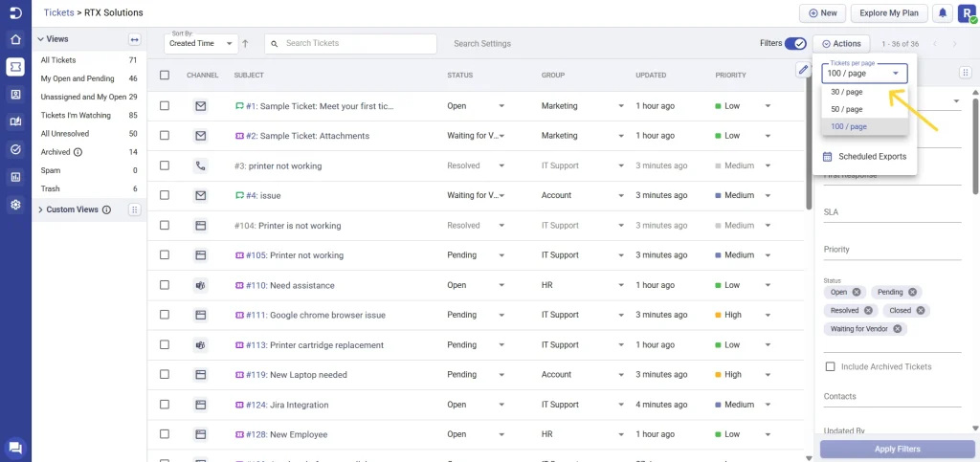Select 30 / page option

[x=864, y=92]
